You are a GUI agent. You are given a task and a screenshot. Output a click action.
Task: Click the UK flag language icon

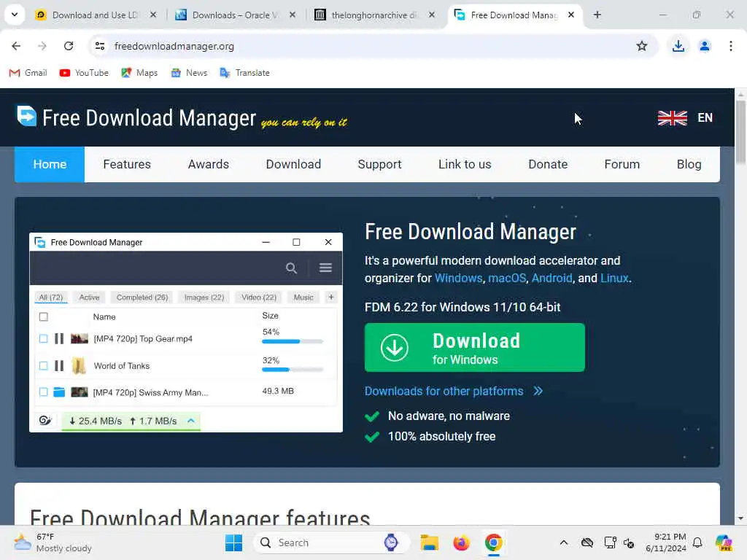(672, 117)
